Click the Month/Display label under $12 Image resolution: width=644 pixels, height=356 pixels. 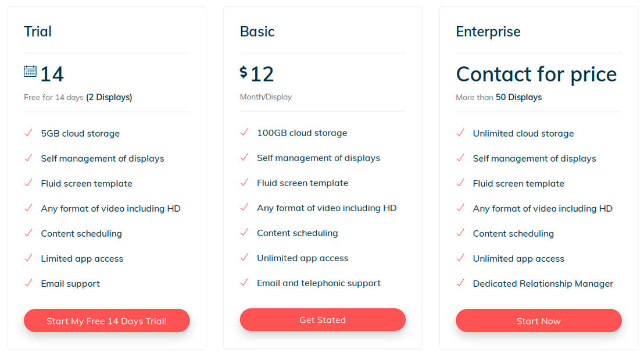266,97
